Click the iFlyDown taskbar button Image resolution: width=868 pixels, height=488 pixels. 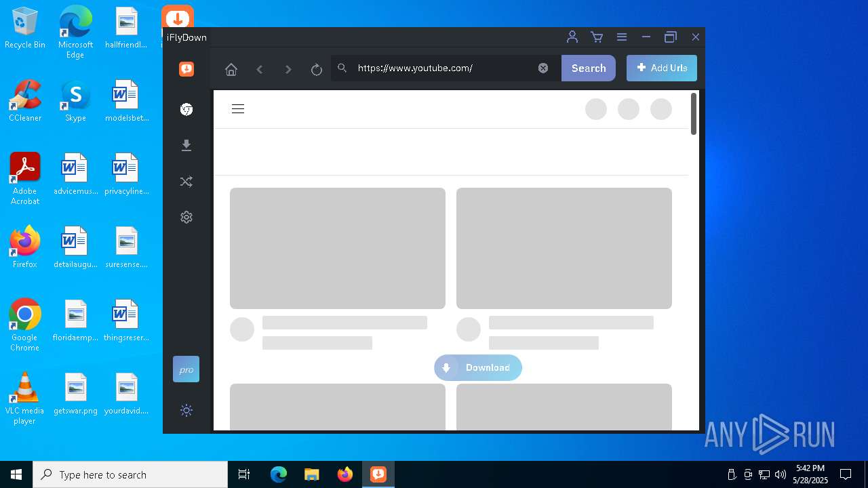click(x=378, y=474)
